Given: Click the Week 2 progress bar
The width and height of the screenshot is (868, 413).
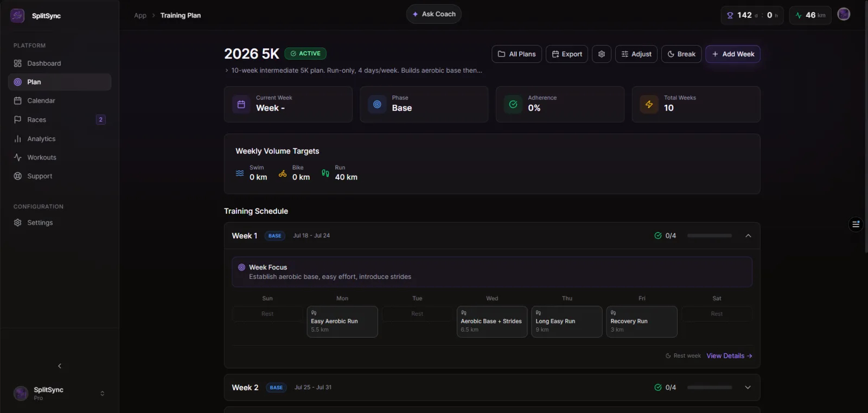Looking at the screenshot, I should [710, 387].
